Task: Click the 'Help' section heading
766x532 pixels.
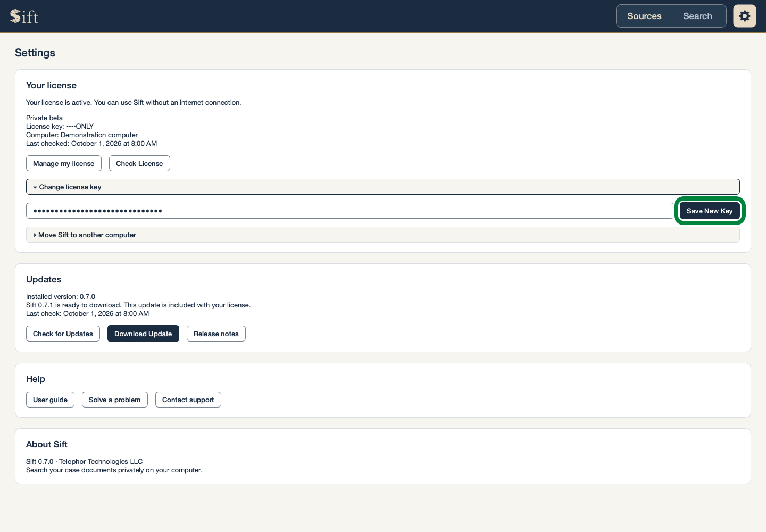Action: coord(36,379)
